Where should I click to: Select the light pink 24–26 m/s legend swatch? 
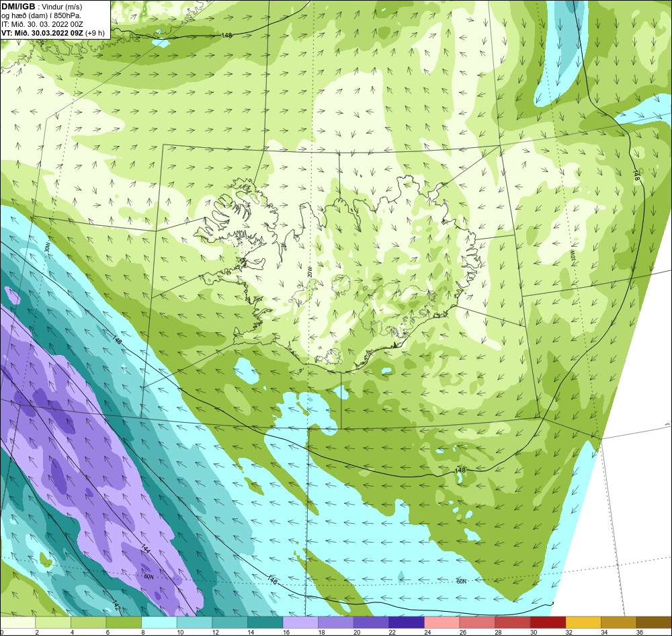[442, 623]
